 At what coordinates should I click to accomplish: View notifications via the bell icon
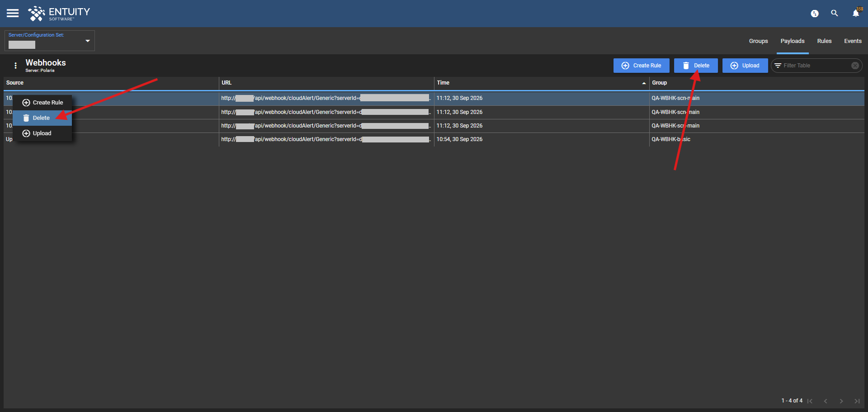tap(856, 13)
